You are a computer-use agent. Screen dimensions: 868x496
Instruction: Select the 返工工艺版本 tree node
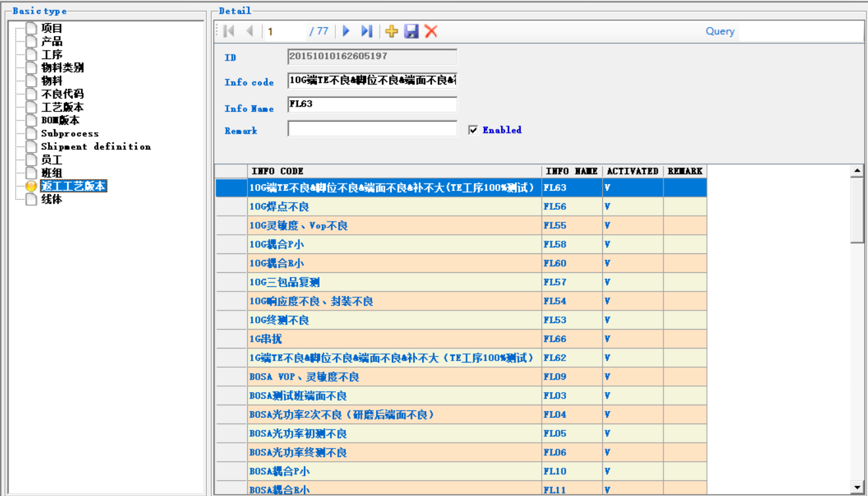[x=72, y=186]
